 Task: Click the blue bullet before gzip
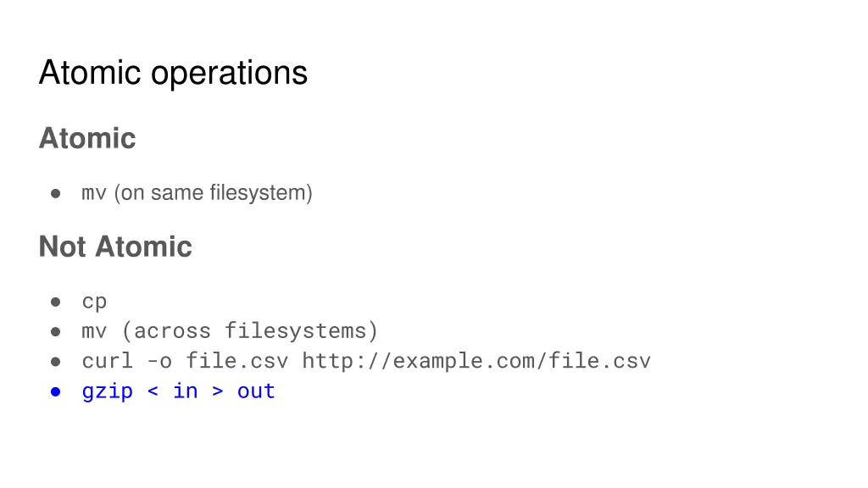(55, 392)
